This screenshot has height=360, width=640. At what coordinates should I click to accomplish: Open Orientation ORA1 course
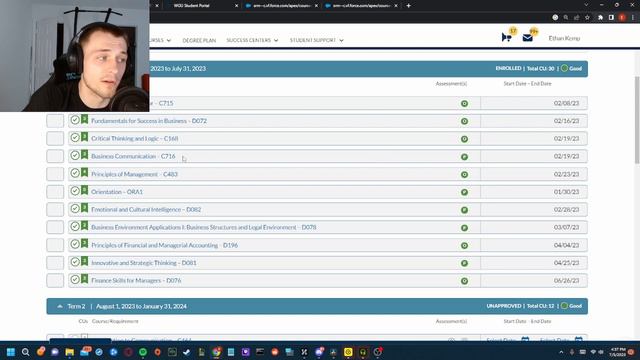(x=117, y=192)
